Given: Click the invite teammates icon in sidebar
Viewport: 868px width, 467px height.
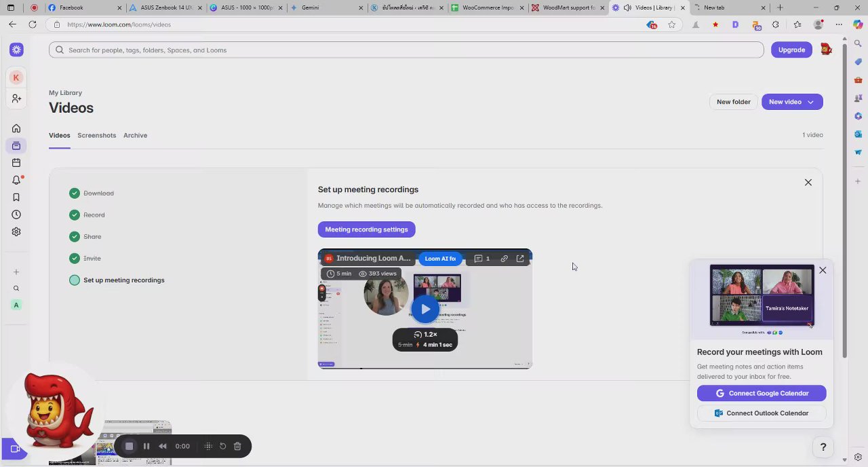Looking at the screenshot, I should tap(16, 98).
